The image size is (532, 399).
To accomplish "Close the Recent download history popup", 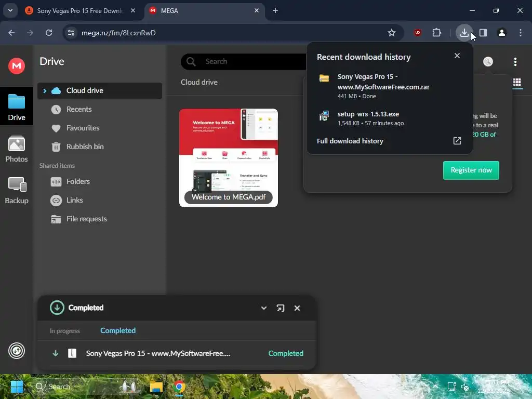I will [457, 56].
